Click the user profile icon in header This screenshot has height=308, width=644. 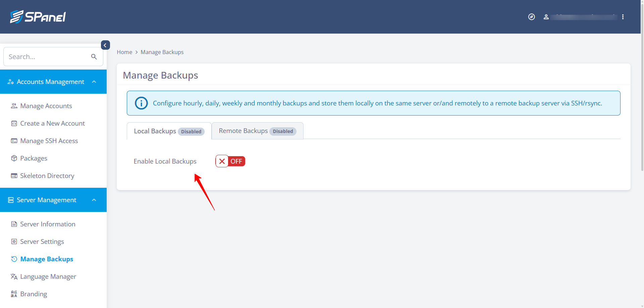click(x=546, y=17)
